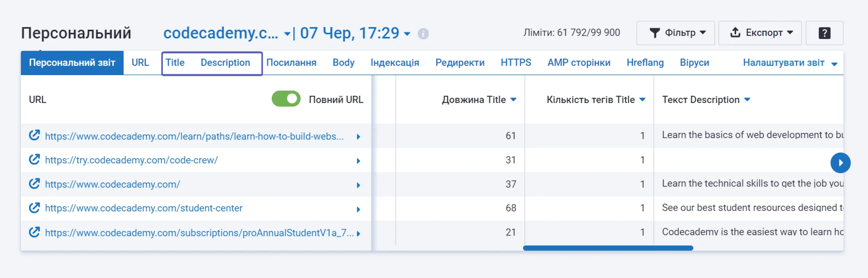Switch to the URL tab
The width and height of the screenshot is (868, 278).
140,63
